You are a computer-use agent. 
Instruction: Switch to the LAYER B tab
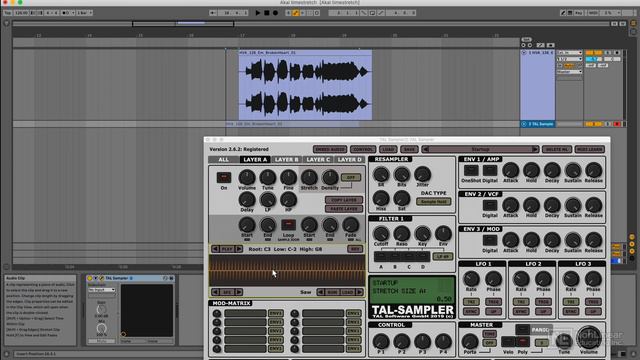click(287, 160)
